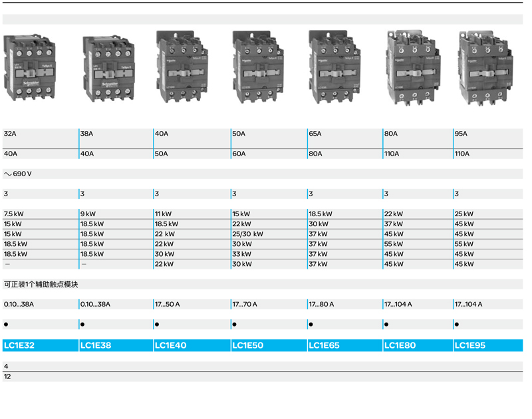This screenshot has width=532, height=419.
Task: Select the 17...70 A relay range
Action: pos(245,305)
